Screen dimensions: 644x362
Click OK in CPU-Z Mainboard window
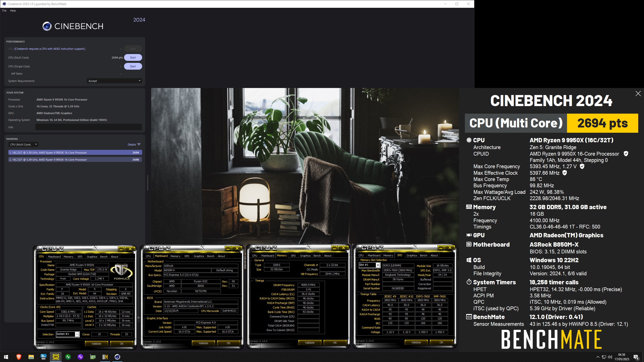coord(228,343)
